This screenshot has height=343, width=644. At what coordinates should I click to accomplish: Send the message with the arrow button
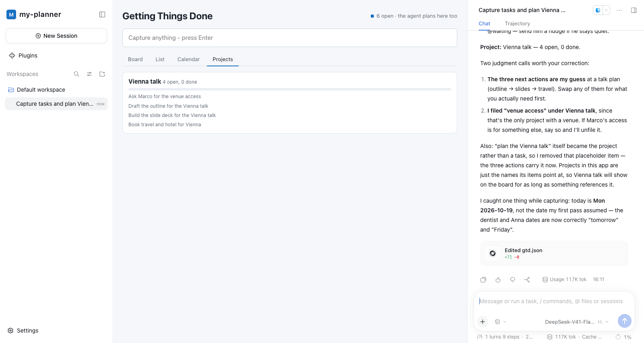pos(625,321)
